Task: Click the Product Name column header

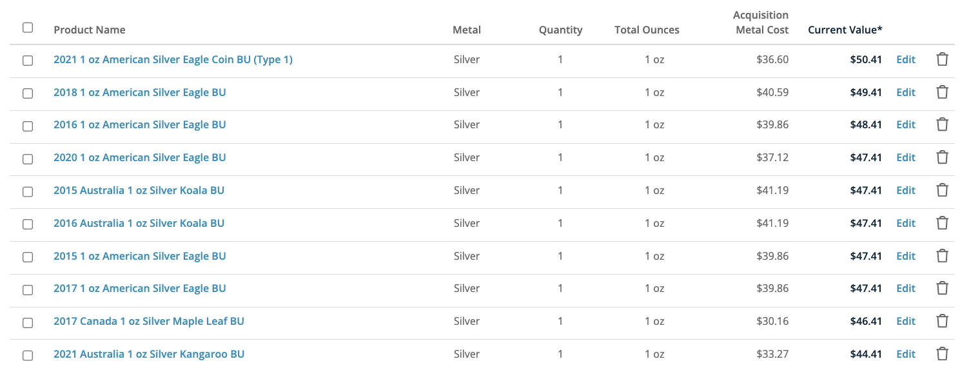Action: [90, 30]
